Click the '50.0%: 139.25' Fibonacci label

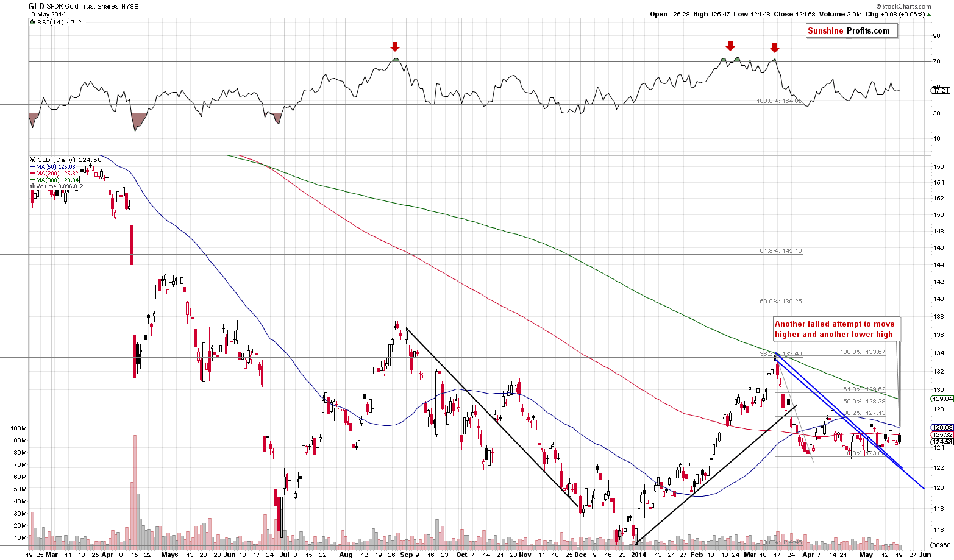point(781,301)
